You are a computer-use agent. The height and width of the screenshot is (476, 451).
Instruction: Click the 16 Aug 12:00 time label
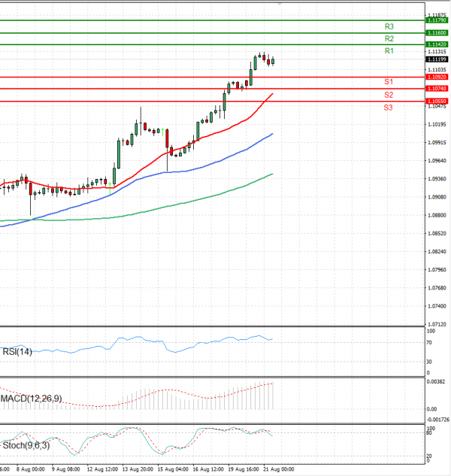pos(208,469)
